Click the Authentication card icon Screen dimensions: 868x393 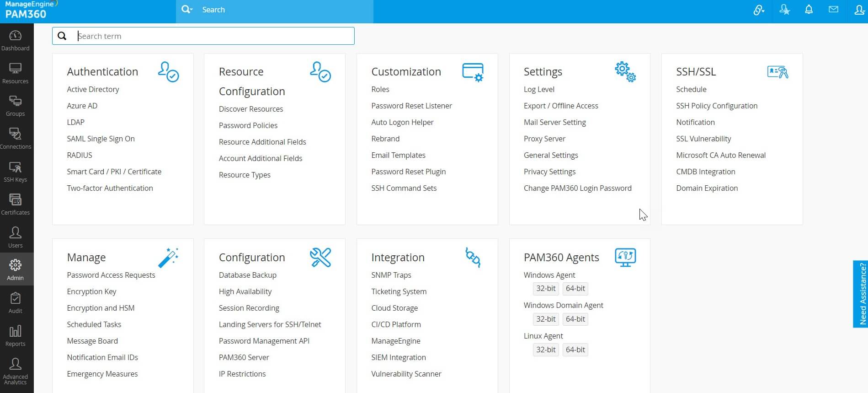coord(168,72)
